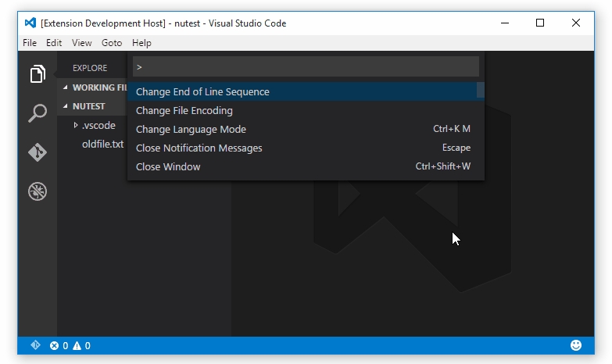This screenshot has width=612, height=364.
Task: Open the Debug view icon
Action: point(38,191)
